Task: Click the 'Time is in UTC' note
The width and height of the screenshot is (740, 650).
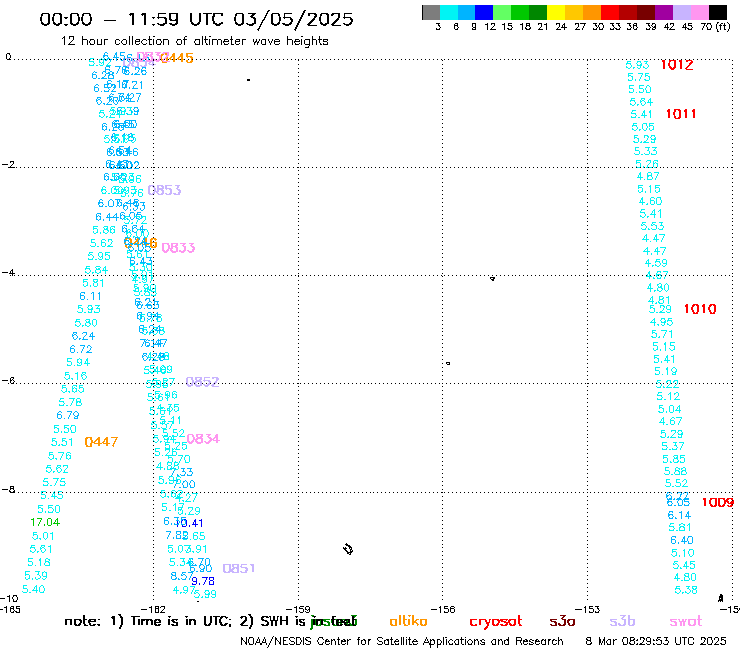Action: click(181, 621)
